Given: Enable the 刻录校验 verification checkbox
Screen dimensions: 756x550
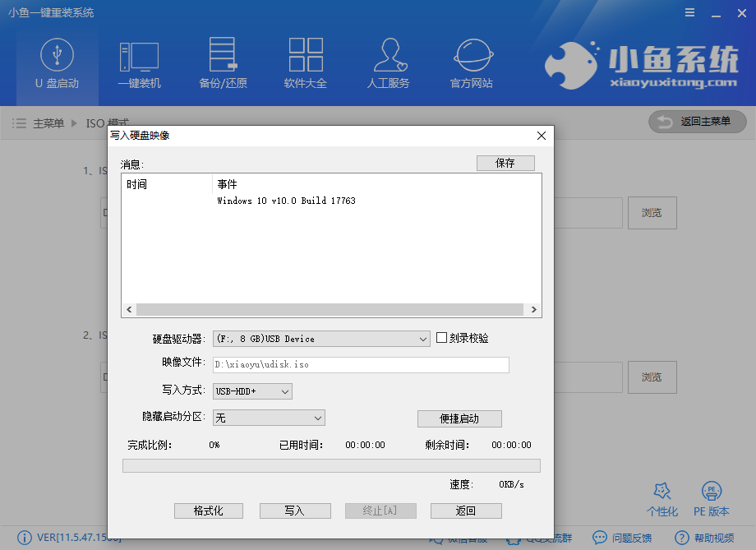Looking at the screenshot, I should (441, 338).
